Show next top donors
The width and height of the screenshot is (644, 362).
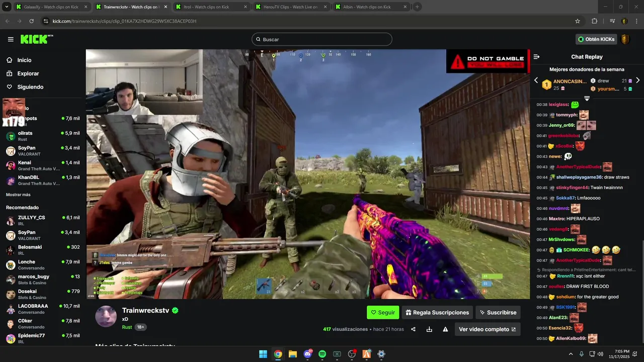pyautogui.click(x=638, y=80)
